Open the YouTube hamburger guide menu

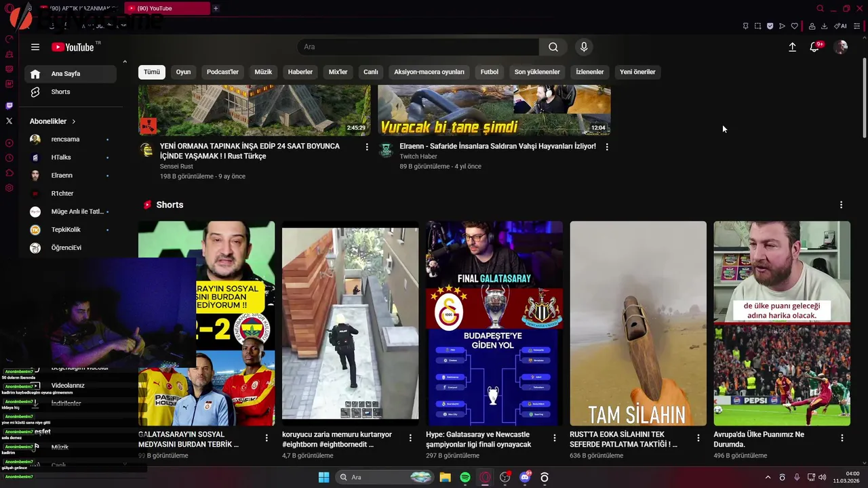[35, 47]
